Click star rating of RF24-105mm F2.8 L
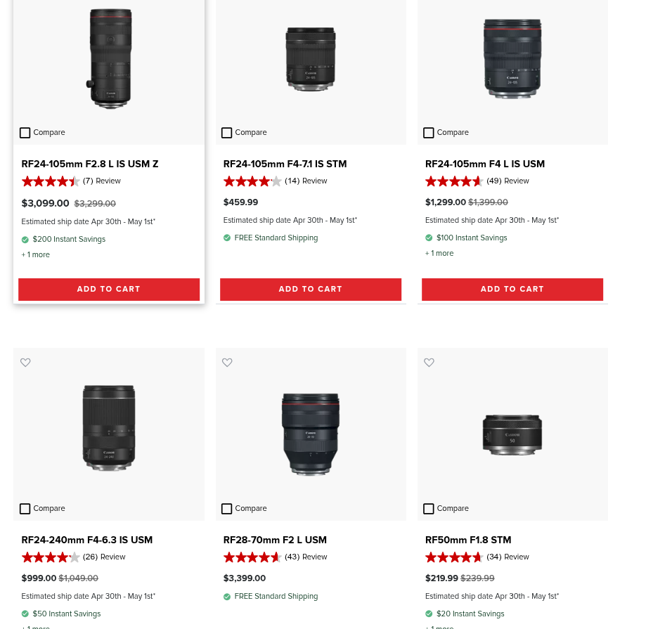 [x=51, y=181]
